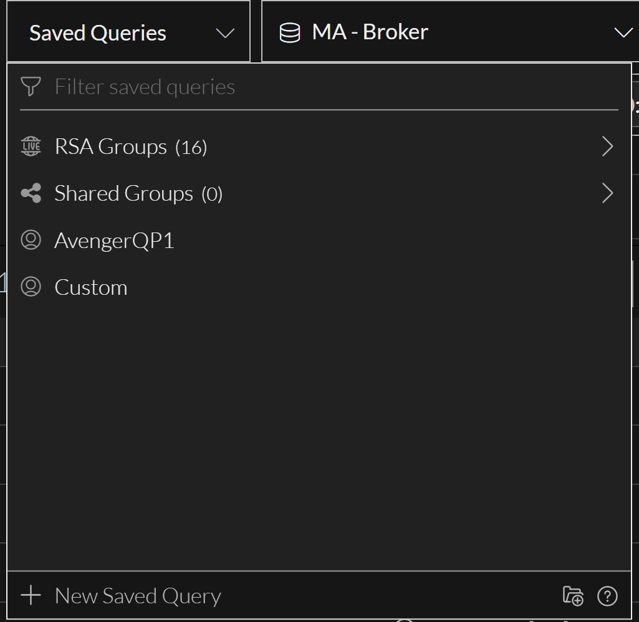Click the Shared Groups share icon
639x622 pixels.
point(31,193)
